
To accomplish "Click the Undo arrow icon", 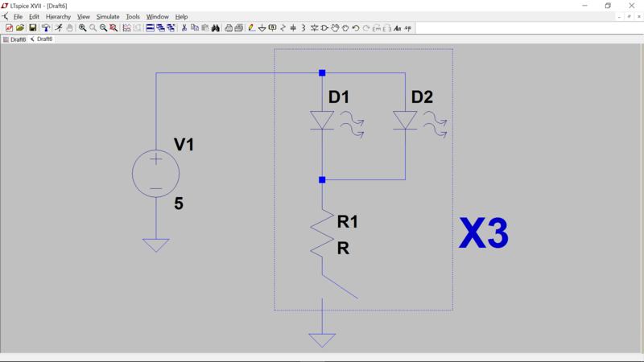I will click(x=356, y=28).
